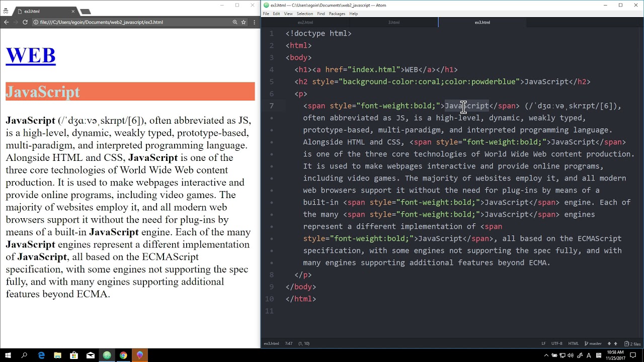Open File Explorer from taskbar
This screenshot has width=644, height=362.
57,355
